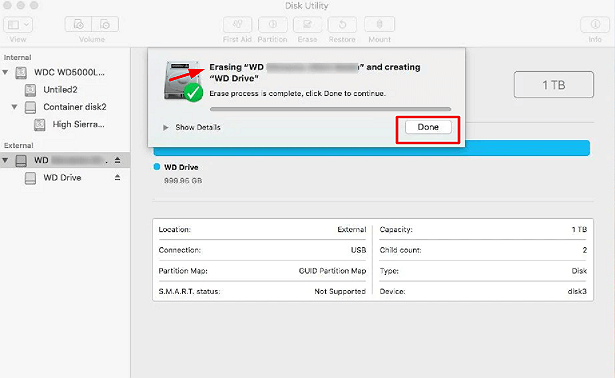Viewport: 615px width, 378px height.
Task: Click the S.M.A.R.T. status Not Supported value
Action: pyautogui.click(x=340, y=291)
